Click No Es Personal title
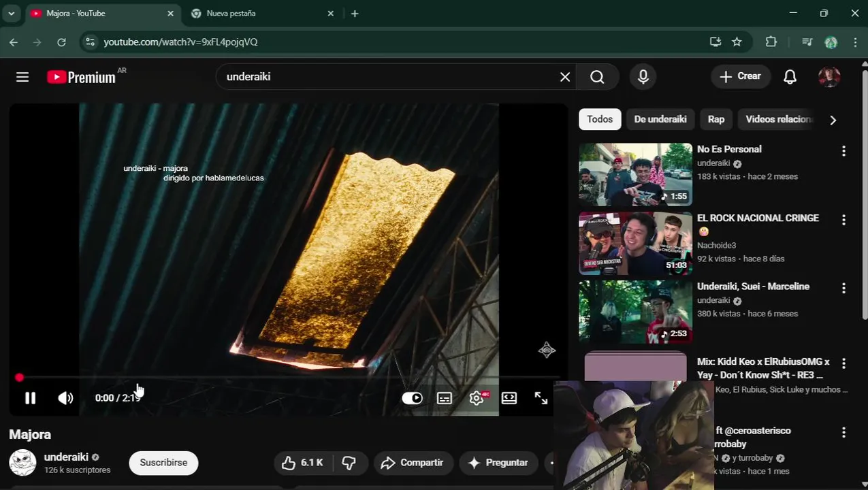Screen dimensions: 868x490 (x=729, y=149)
